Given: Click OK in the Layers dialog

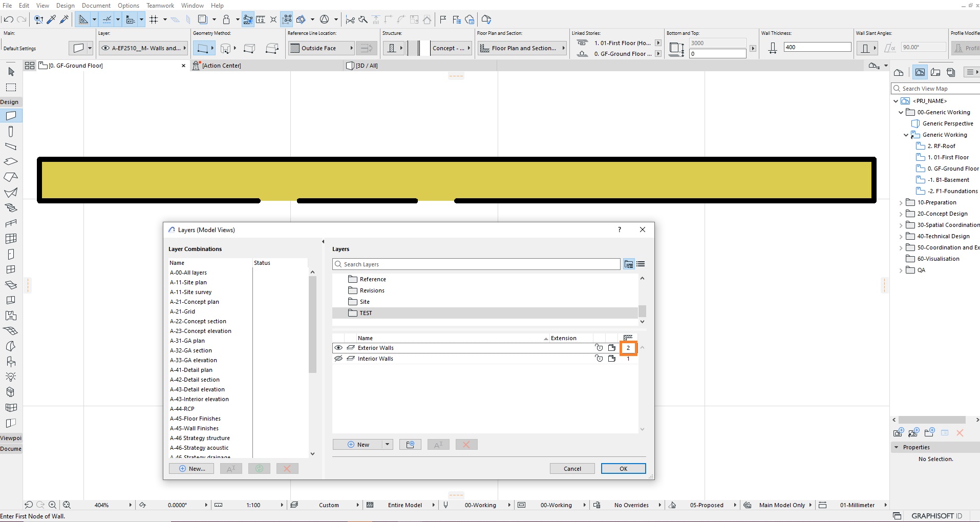Looking at the screenshot, I should tap(623, 469).
